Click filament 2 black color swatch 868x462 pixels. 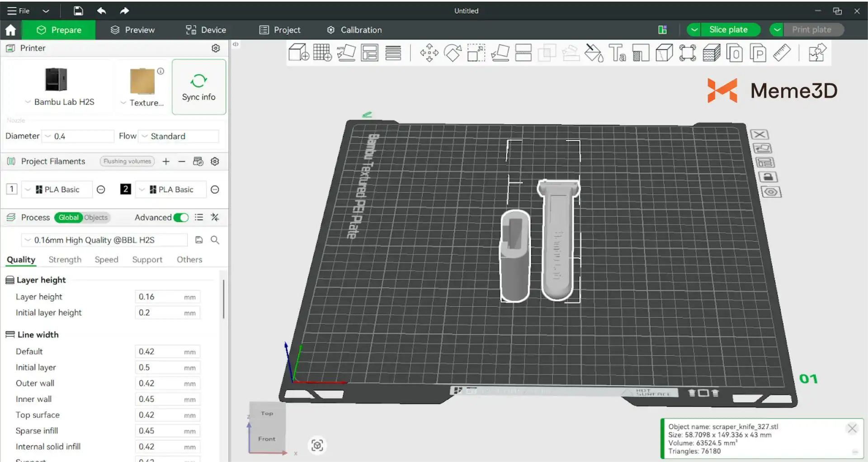click(x=125, y=189)
